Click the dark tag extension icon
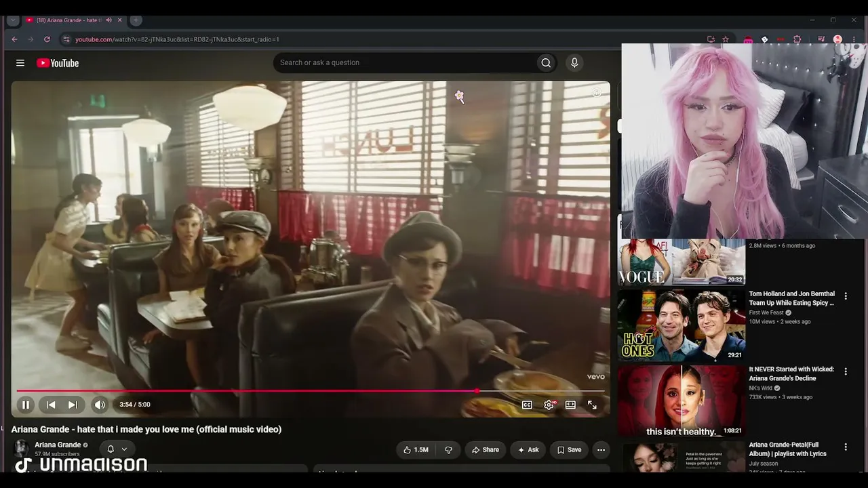The image size is (868, 488). click(764, 39)
